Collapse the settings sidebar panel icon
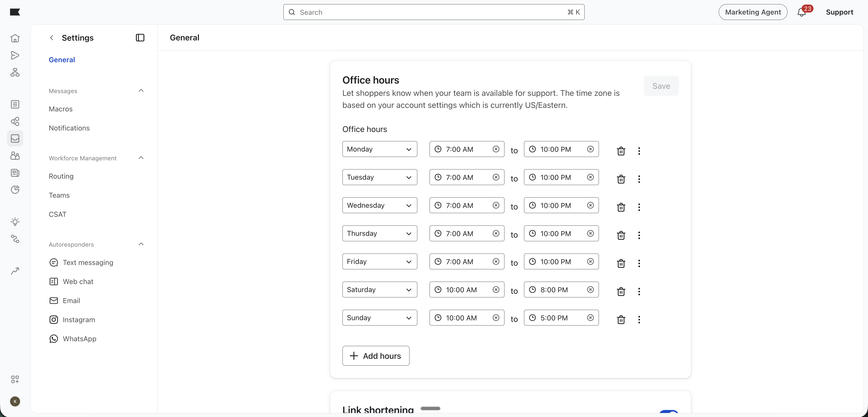The width and height of the screenshot is (868, 417). click(140, 38)
